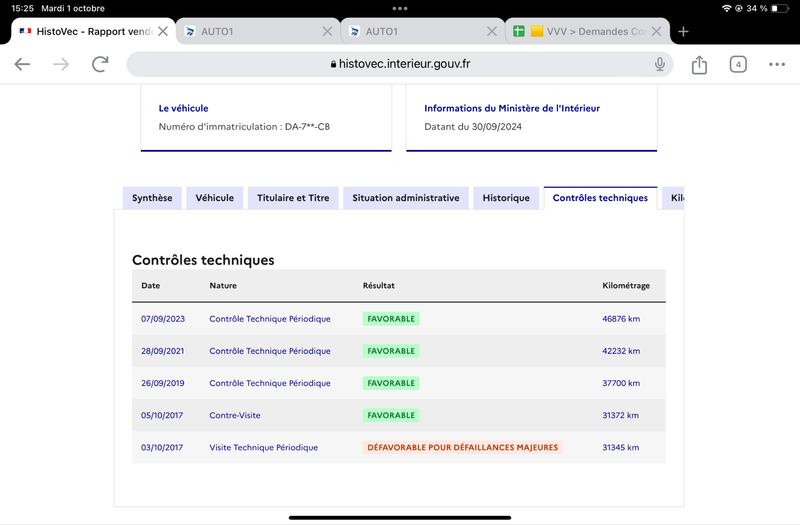
Task: Close the first AUTO1 tab
Action: [x=328, y=32]
